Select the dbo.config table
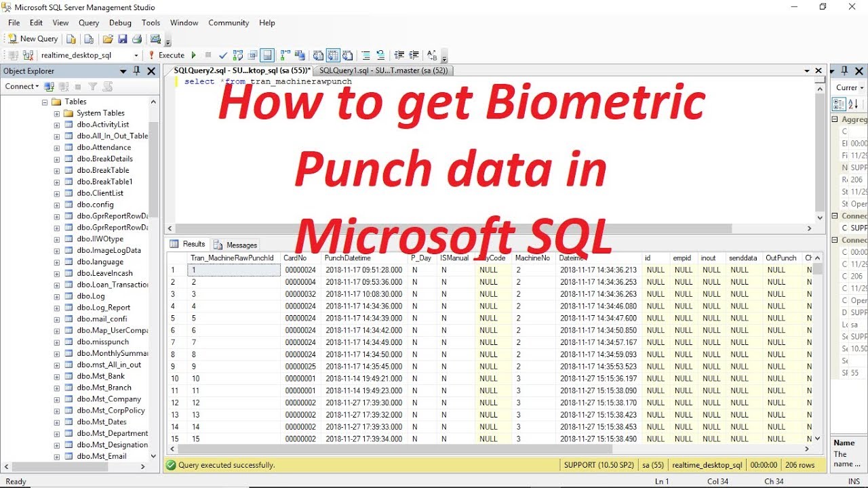Viewport: 868px width, 488px height. pos(95,205)
